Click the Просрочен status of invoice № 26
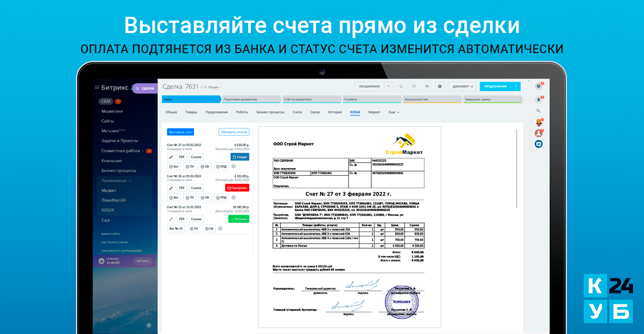 click(237, 188)
